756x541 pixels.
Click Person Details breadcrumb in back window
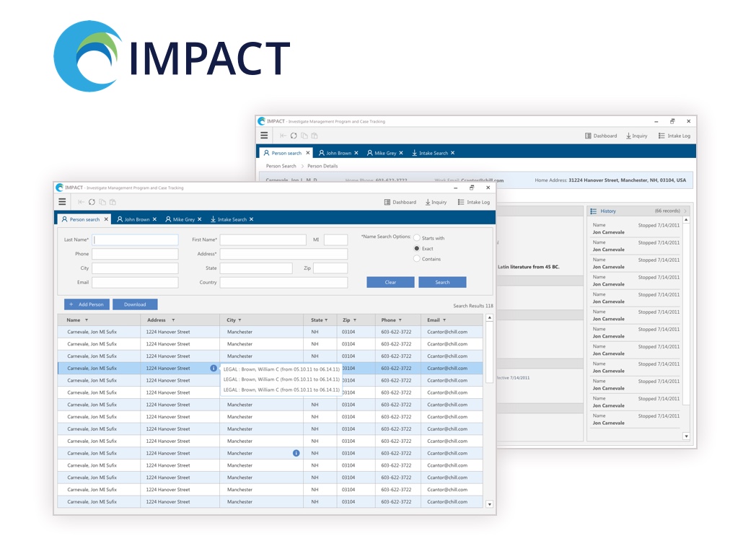coord(322,166)
